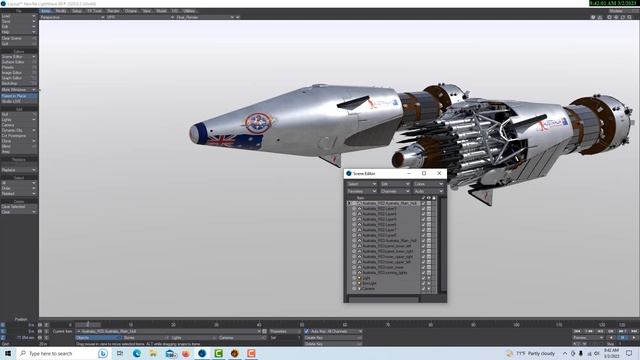640x360 pixels.
Task: Open the Audio dropdown in Scene Editor
Action: pos(428,191)
